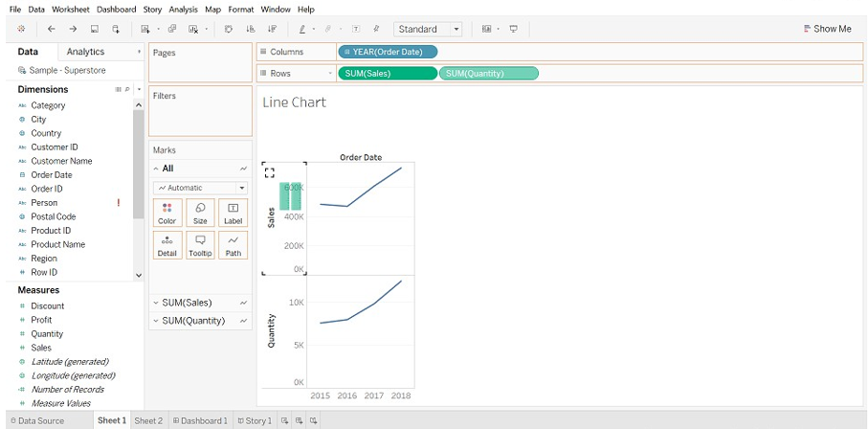This screenshot has width=868, height=429.
Task: Click the New Story icon at the bottom
Action: [x=313, y=420]
